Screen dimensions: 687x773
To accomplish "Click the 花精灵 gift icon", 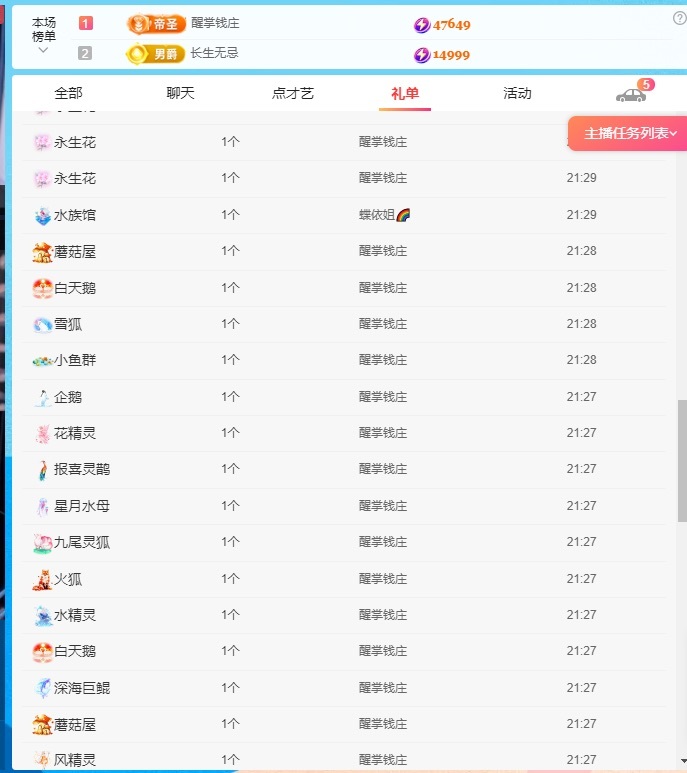I will [43, 434].
